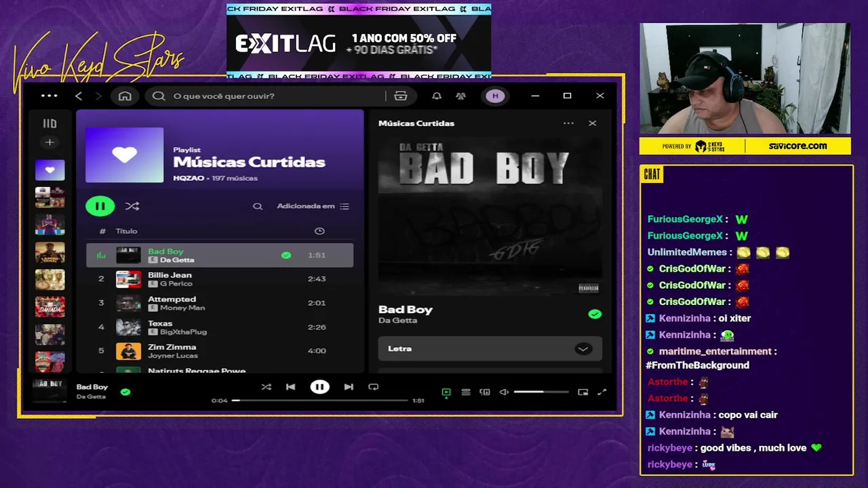Open the three-dots menu in Spotify's title bar
The height and width of the screenshot is (488, 868).
pos(49,96)
